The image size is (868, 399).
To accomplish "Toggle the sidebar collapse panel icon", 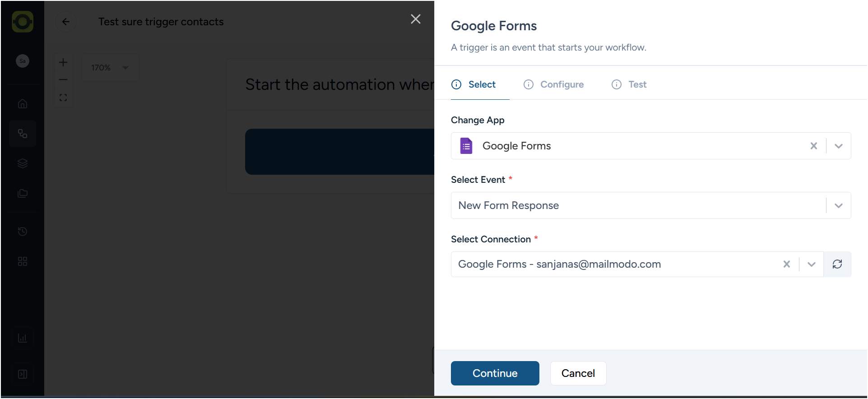I will pyautogui.click(x=23, y=374).
